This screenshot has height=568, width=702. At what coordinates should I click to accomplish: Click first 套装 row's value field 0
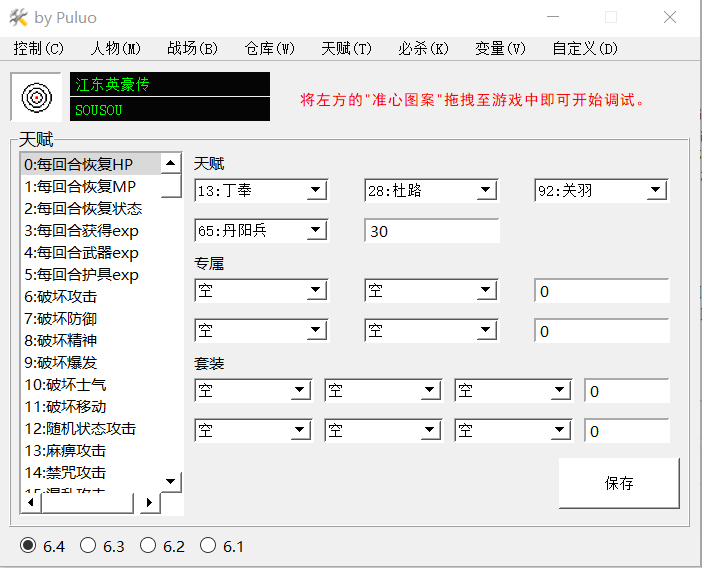click(627, 391)
